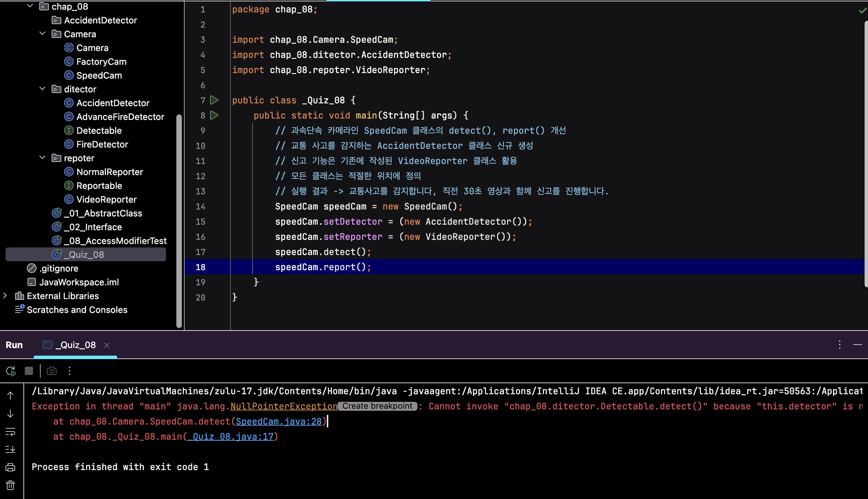Image resolution: width=868 pixels, height=499 pixels.
Task: Open the .gitignore file
Action: click(52, 268)
